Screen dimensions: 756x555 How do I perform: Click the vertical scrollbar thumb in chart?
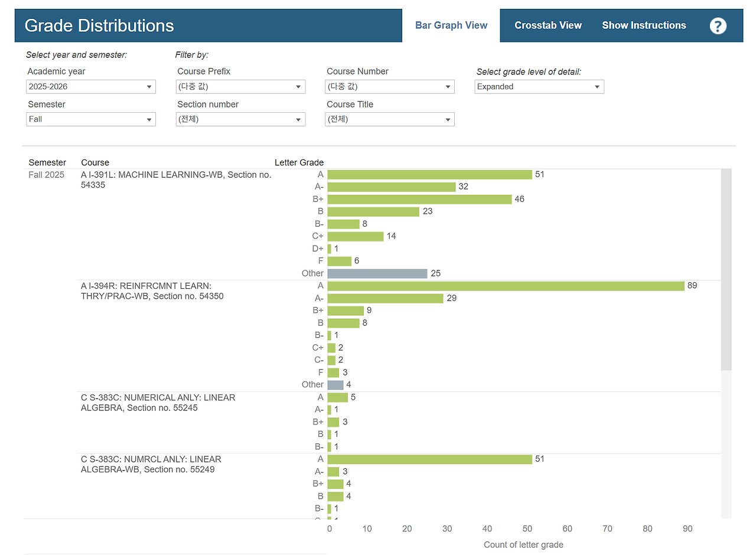tap(726, 269)
